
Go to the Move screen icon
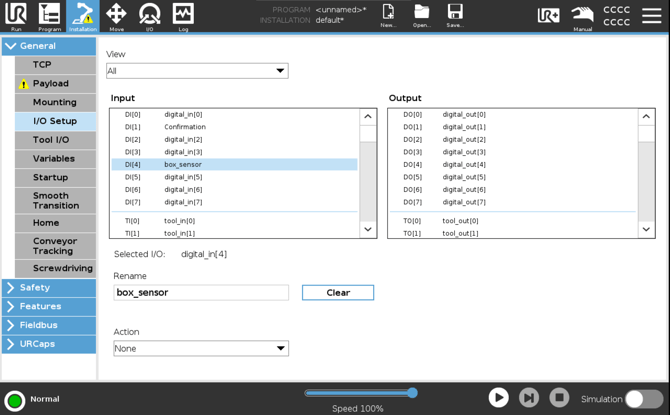116,16
